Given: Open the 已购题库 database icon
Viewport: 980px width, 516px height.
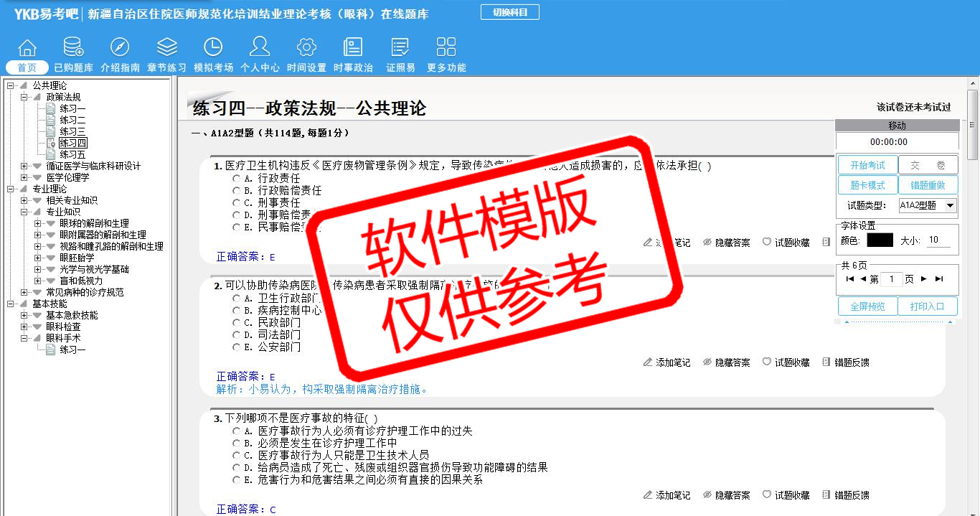Looking at the screenshot, I should pos(73,48).
